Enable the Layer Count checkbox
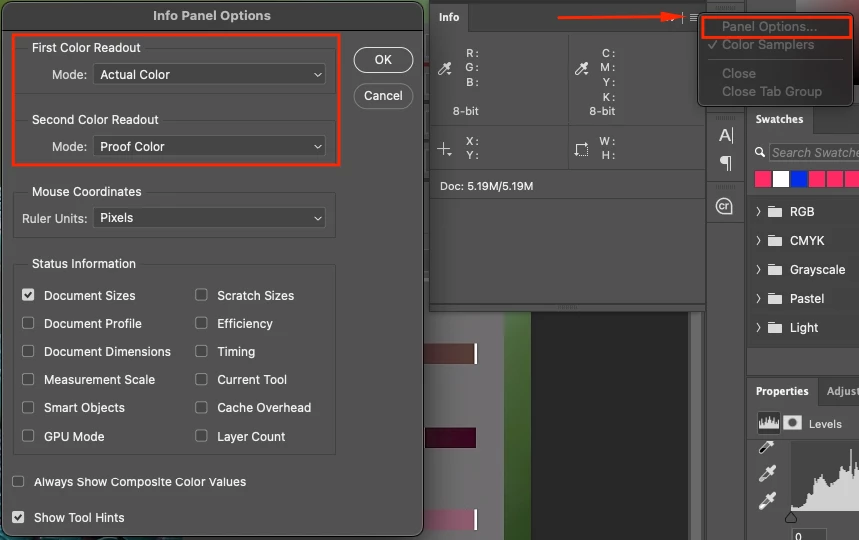The image size is (859, 540). pyautogui.click(x=201, y=435)
